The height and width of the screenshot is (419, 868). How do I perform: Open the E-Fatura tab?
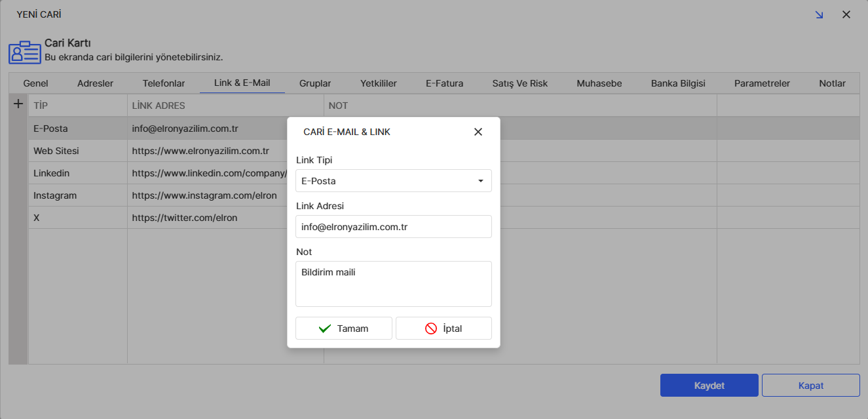pos(444,83)
